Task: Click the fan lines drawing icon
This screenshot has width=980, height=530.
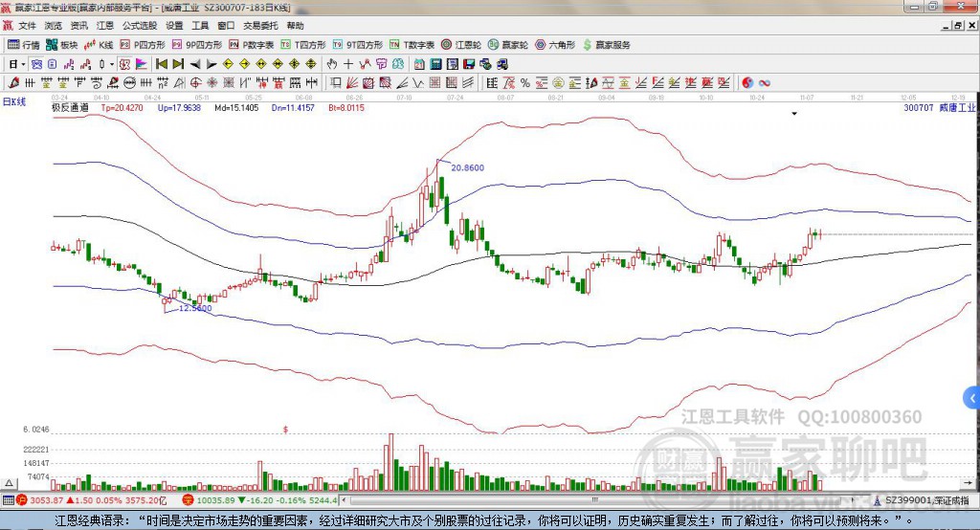Action: click(x=352, y=83)
